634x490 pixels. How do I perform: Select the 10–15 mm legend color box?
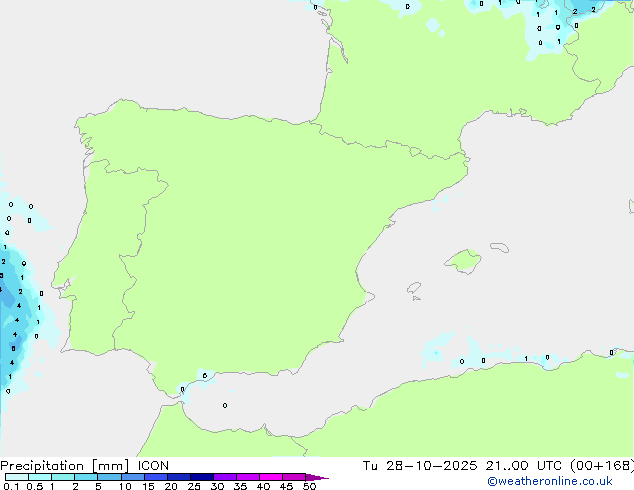pyautogui.click(x=133, y=477)
